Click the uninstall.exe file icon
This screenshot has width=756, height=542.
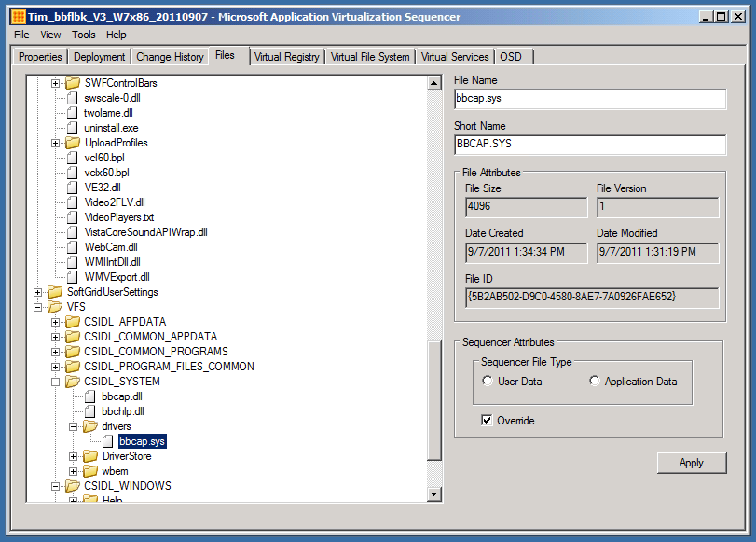coord(73,128)
